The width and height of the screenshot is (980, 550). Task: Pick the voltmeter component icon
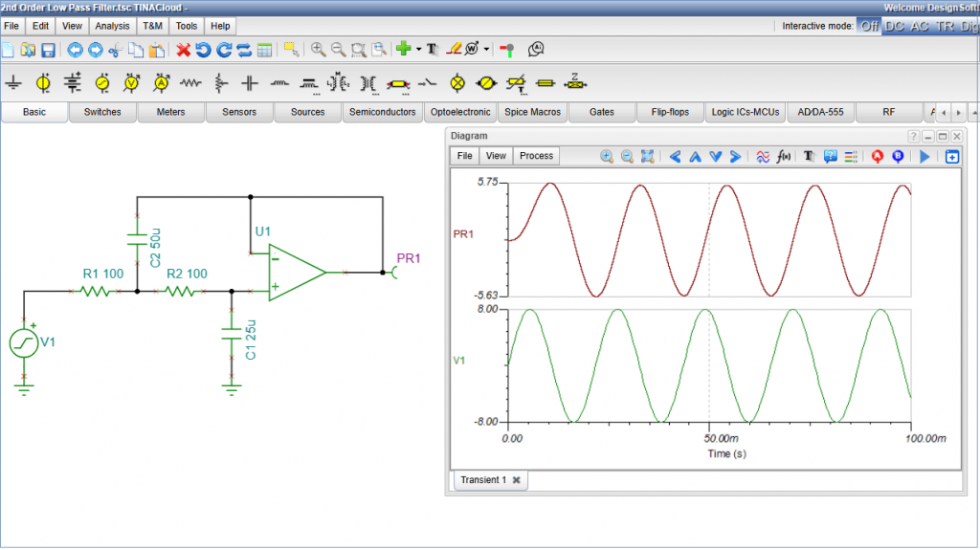coord(132,84)
